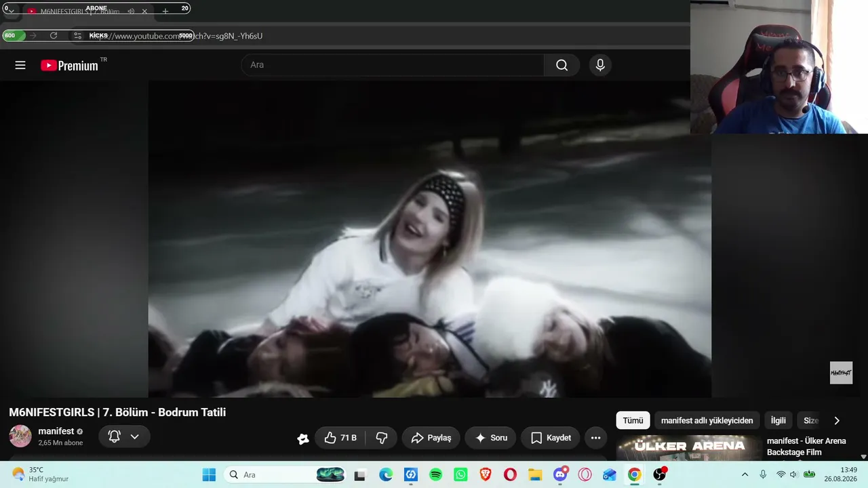Mute the tab using its speaker icon
The image size is (868, 488).
[131, 12]
